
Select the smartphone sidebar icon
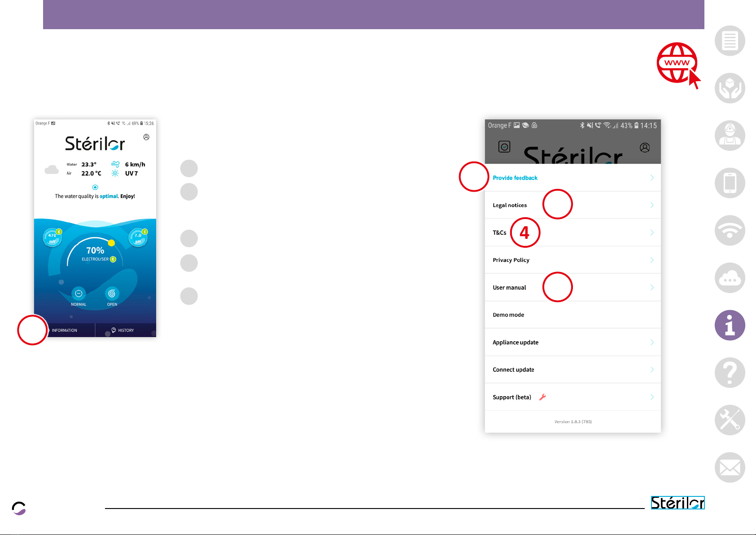coord(730,183)
